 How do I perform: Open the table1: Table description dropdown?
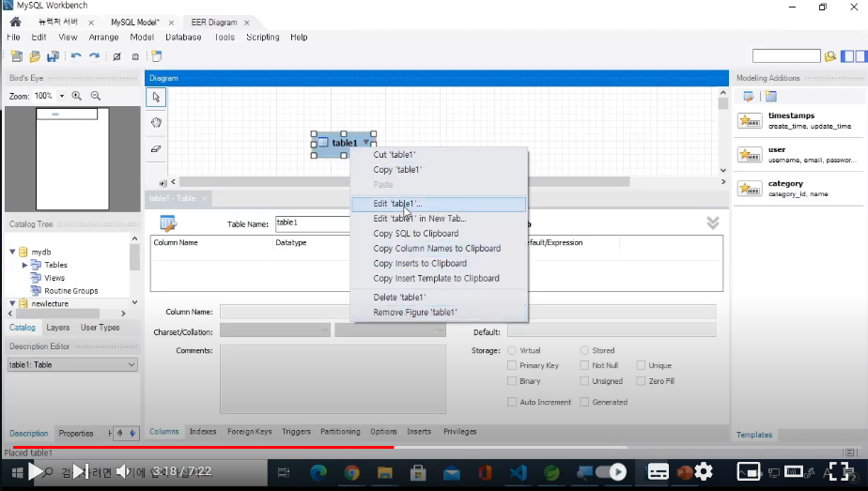pos(72,365)
